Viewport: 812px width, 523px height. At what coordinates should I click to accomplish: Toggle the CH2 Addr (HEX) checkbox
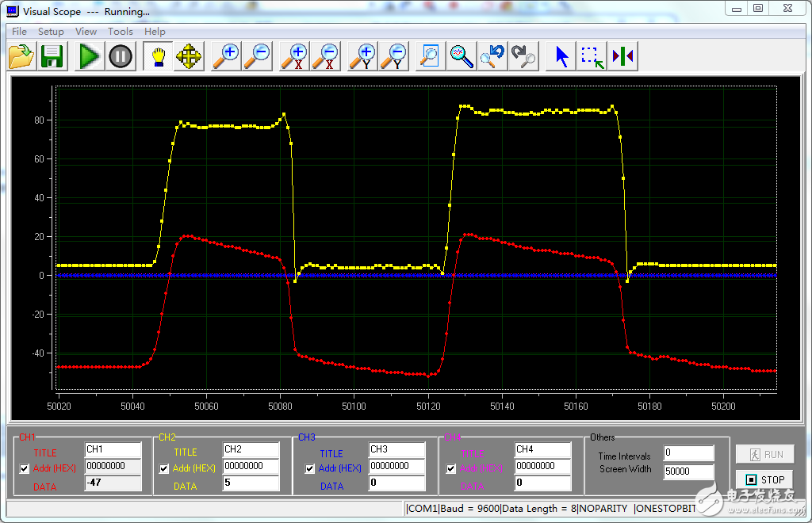[164, 468]
